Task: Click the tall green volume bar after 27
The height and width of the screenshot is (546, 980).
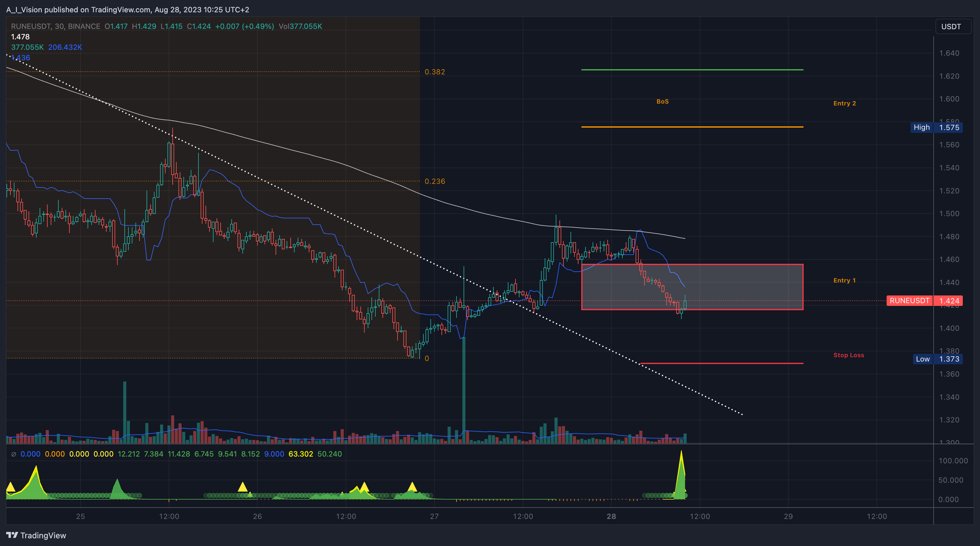Action: tap(463, 390)
